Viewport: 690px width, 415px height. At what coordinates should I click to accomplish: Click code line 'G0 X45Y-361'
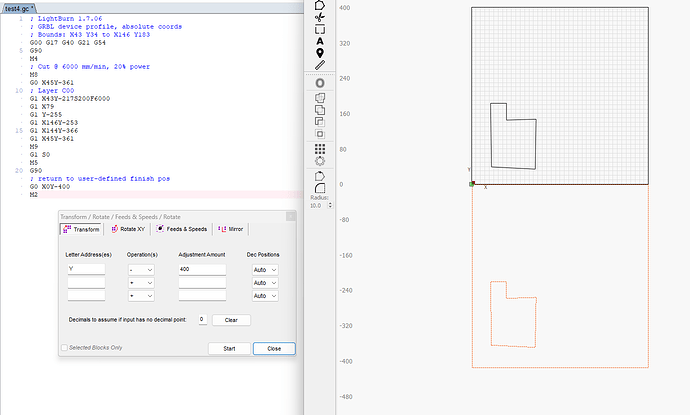pyautogui.click(x=52, y=83)
